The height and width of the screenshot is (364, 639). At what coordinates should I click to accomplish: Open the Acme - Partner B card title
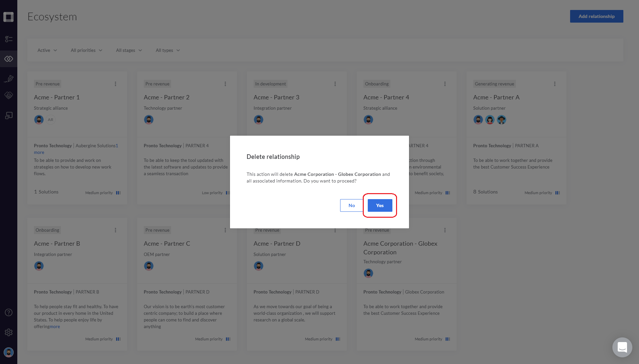click(x=57, y=244)
